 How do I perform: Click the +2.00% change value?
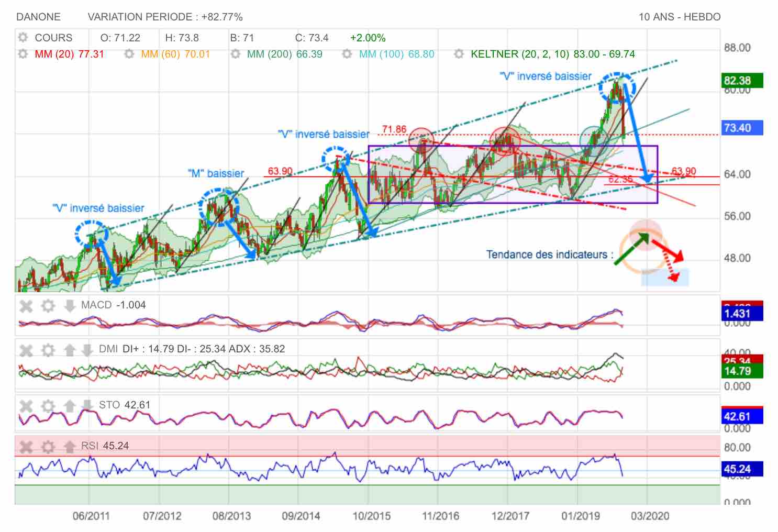pos(368,38)
